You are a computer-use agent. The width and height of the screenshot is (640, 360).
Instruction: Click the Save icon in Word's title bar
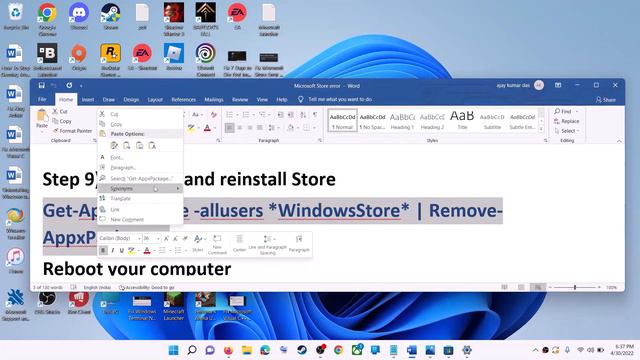(x=41, y=85)
